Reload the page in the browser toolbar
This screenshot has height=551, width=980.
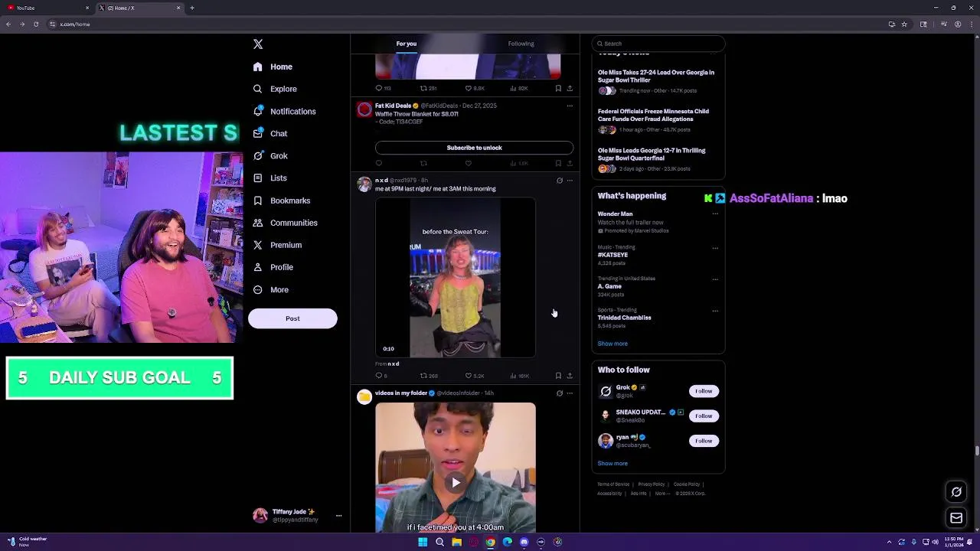coord(36,24)
